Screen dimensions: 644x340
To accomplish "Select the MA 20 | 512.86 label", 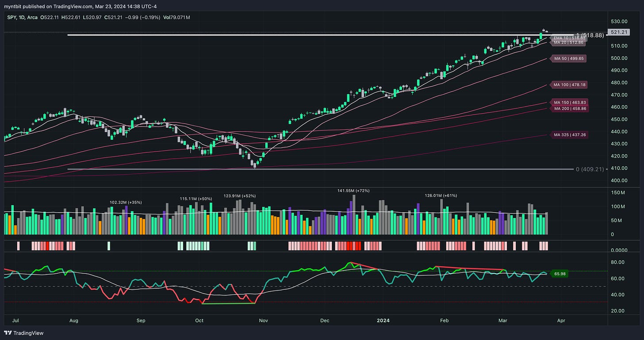I will click(567, 43).
